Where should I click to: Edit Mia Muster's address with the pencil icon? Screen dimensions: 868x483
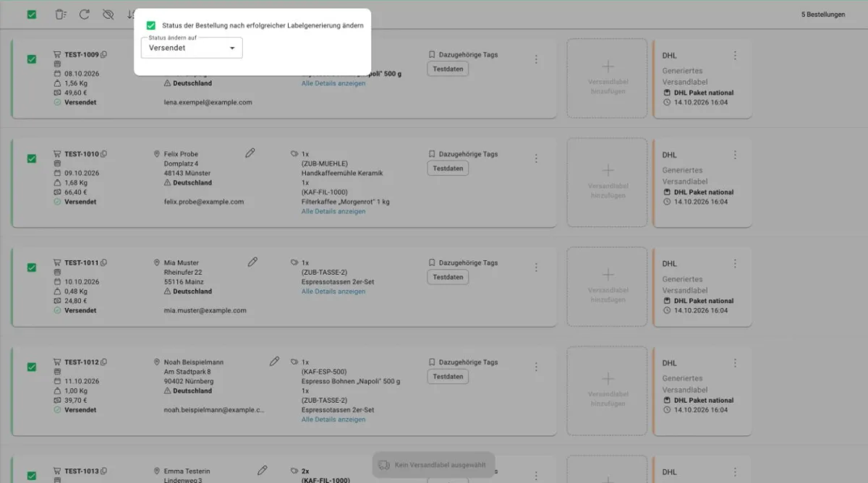pyautogui.click(x=252, y=262)
